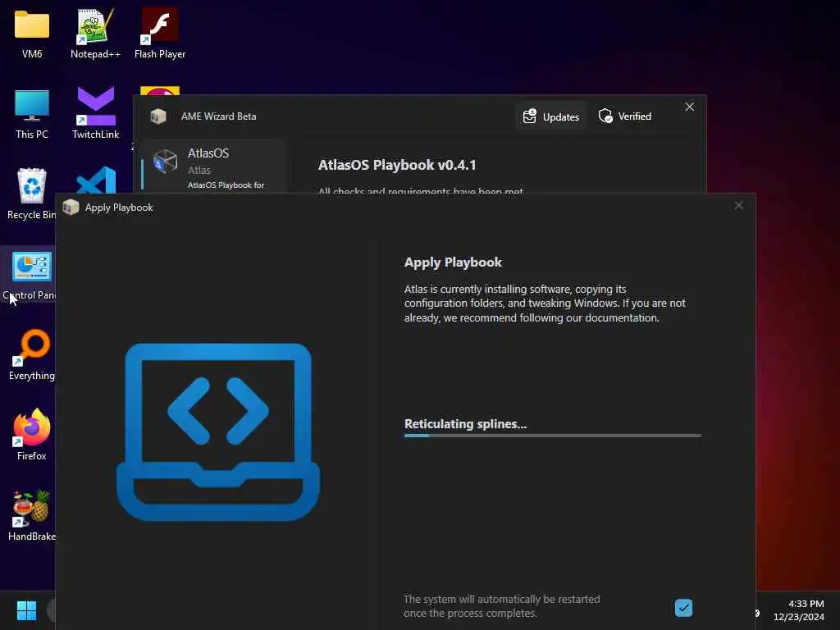Click the Atlas installing software description paragraph
This screenshot has height=630, width=840.
tap(545, 304)
